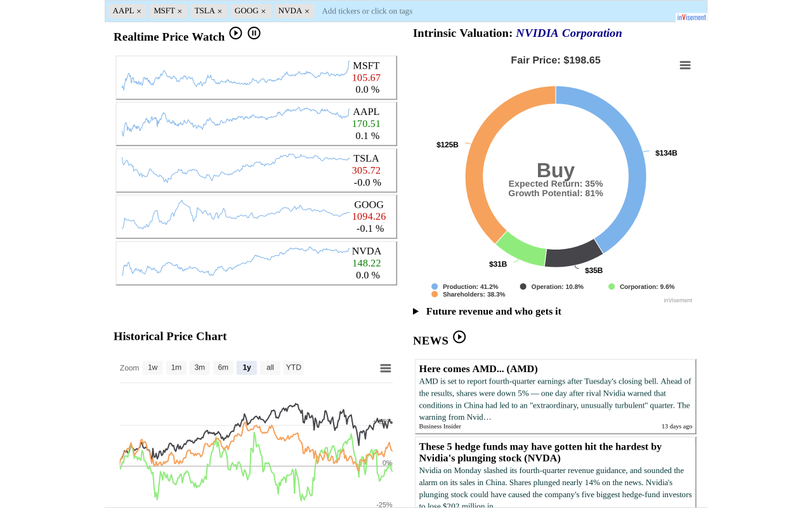Click the NVDA tag label
This screenshot has width=812, height=508.
click(x=290, y=11)
